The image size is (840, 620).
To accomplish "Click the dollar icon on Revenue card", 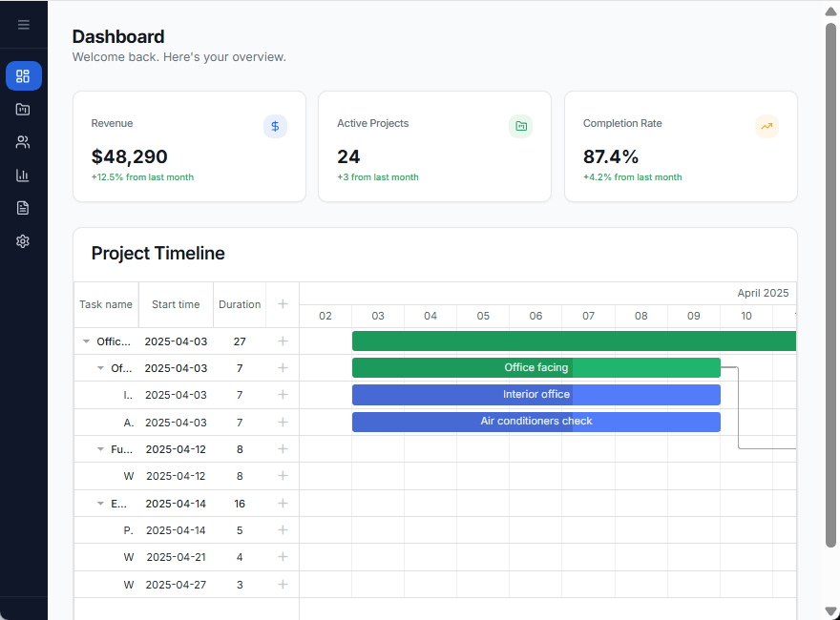I will (275, 126).
